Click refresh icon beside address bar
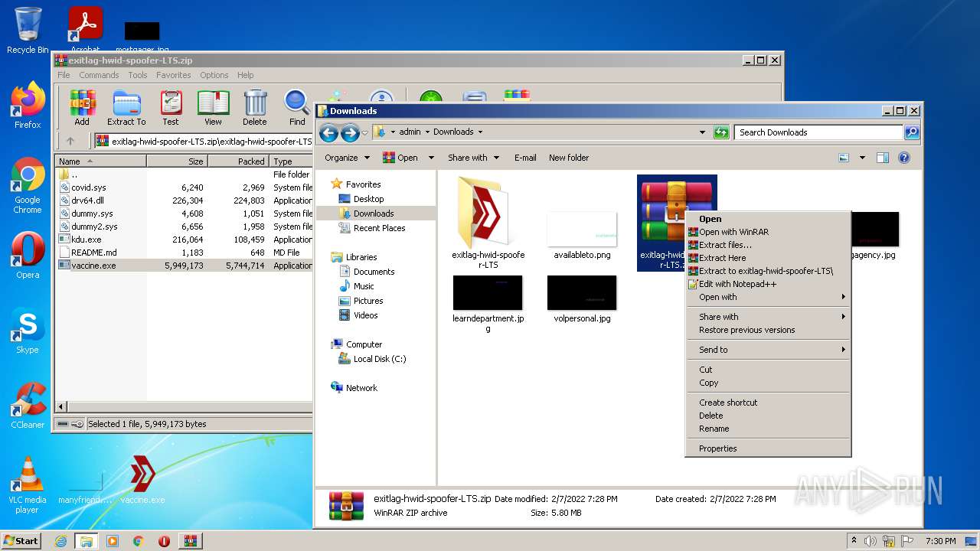The width and height of the screenshot is (980, 551). [720, 132]
